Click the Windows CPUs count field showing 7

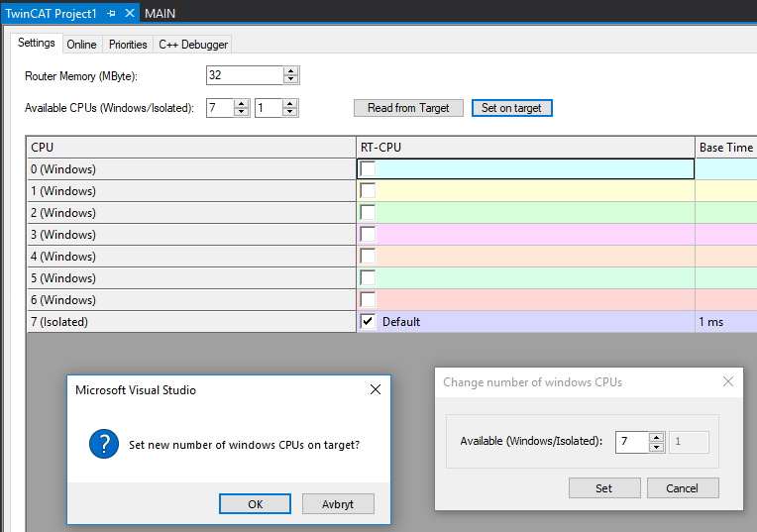point(220,108)
